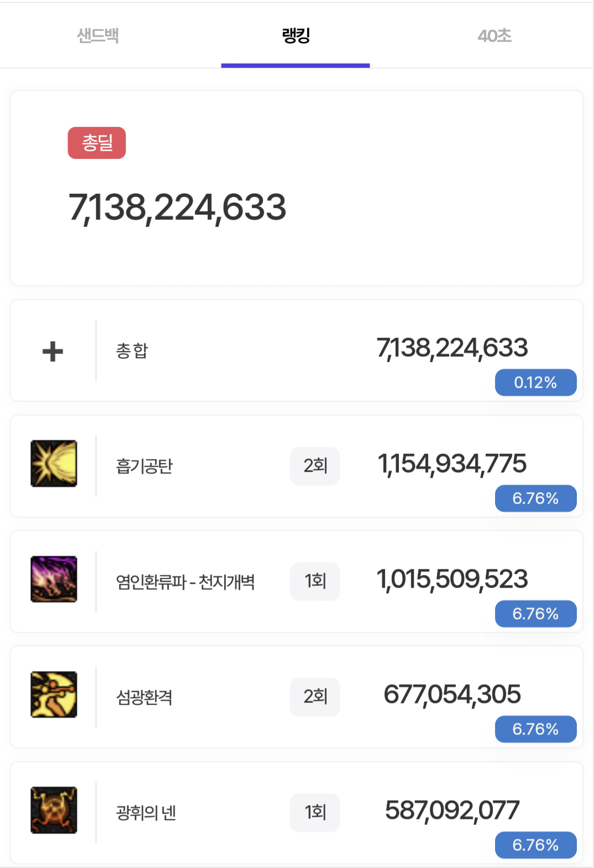
Task: Click the 흡기공탄 skill icon
Action: click(54, 463)
